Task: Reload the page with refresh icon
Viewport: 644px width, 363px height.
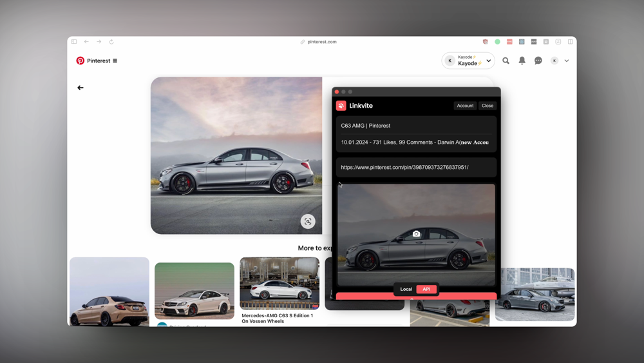Action: coord(111,41)
